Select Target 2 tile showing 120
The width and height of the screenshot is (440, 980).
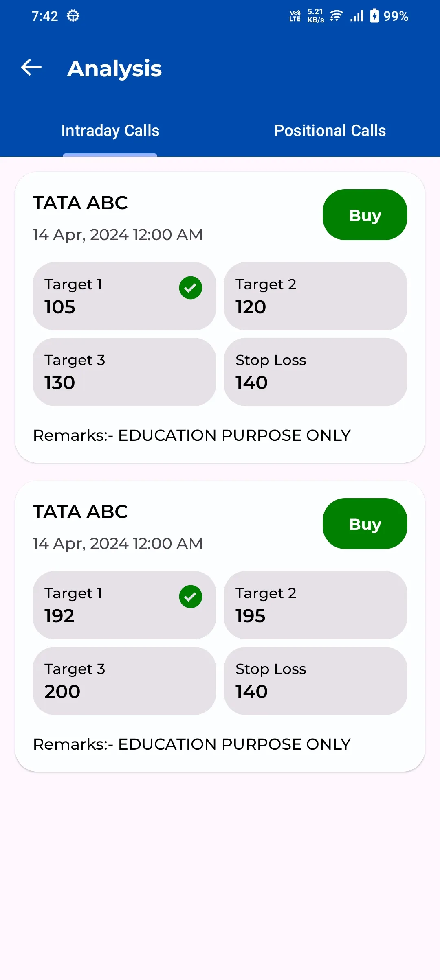point(315,296)
